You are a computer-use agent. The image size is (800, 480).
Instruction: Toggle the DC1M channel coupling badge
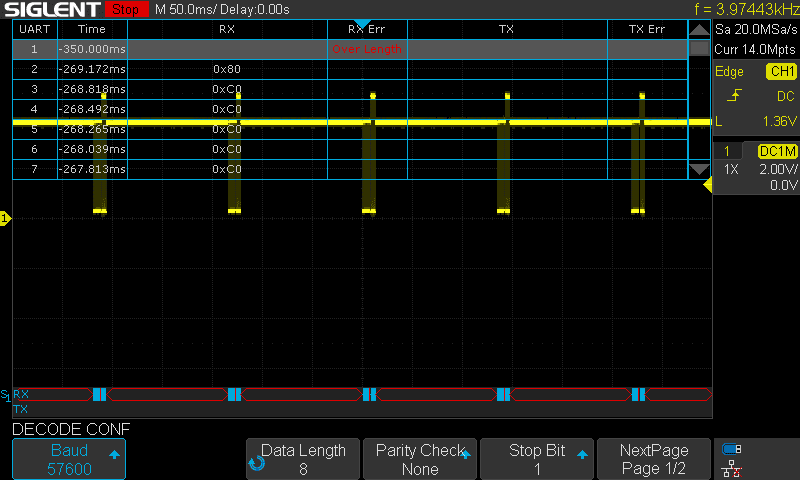777,150
